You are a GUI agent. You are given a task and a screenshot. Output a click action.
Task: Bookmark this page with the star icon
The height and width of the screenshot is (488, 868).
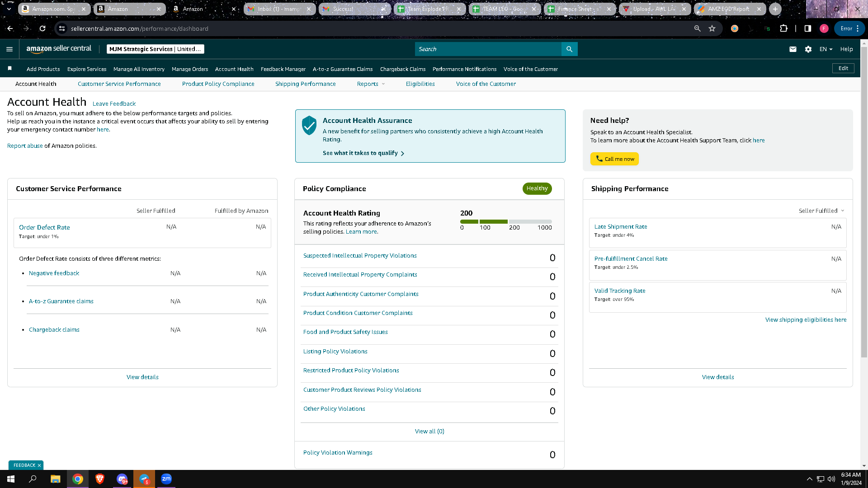coord(712,28)
